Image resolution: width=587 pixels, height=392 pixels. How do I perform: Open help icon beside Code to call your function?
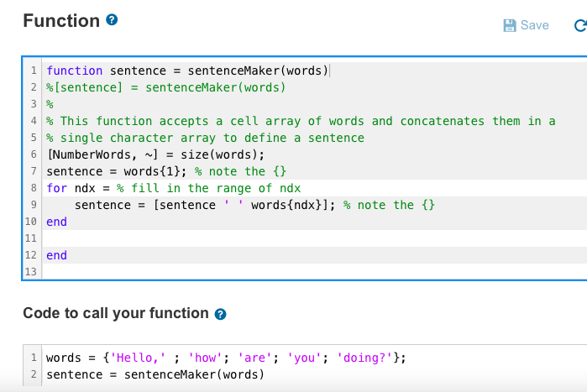click(220, 314)
